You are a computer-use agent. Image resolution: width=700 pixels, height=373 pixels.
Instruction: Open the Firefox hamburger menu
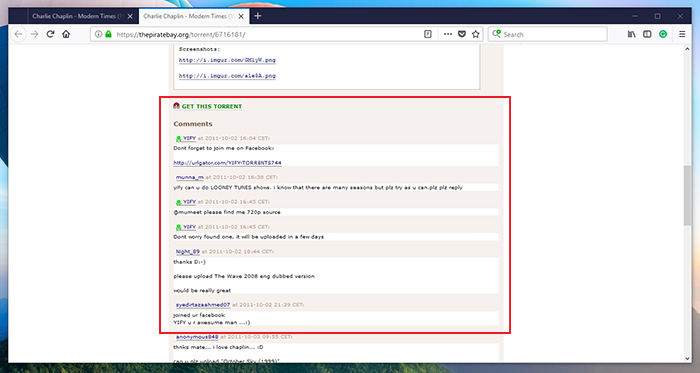tap(682, 34)
